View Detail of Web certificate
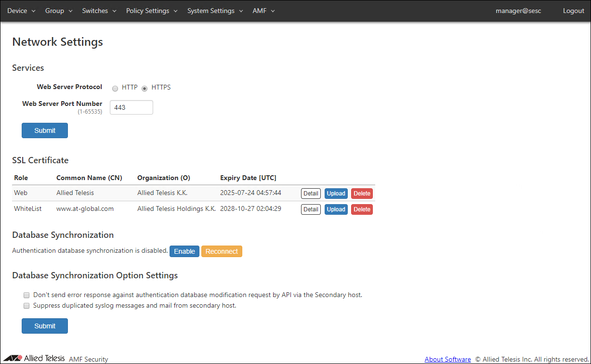 311,194
